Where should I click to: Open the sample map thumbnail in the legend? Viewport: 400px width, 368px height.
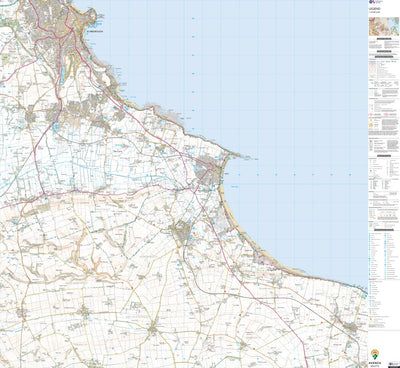[384, 27]
